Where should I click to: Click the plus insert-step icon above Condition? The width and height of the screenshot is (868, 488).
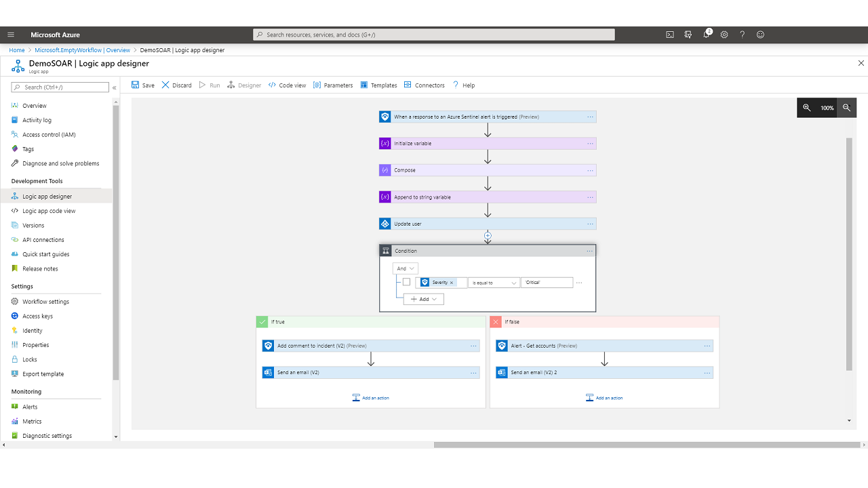pyautogui.click(x=488, y=236)
